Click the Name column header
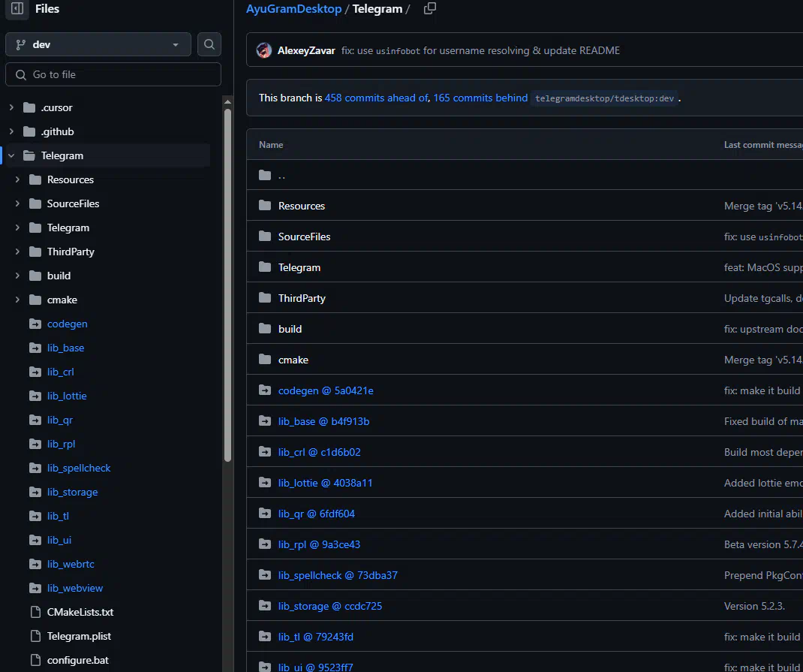This screenshot has height=672, width=803. tap(271, 145)
